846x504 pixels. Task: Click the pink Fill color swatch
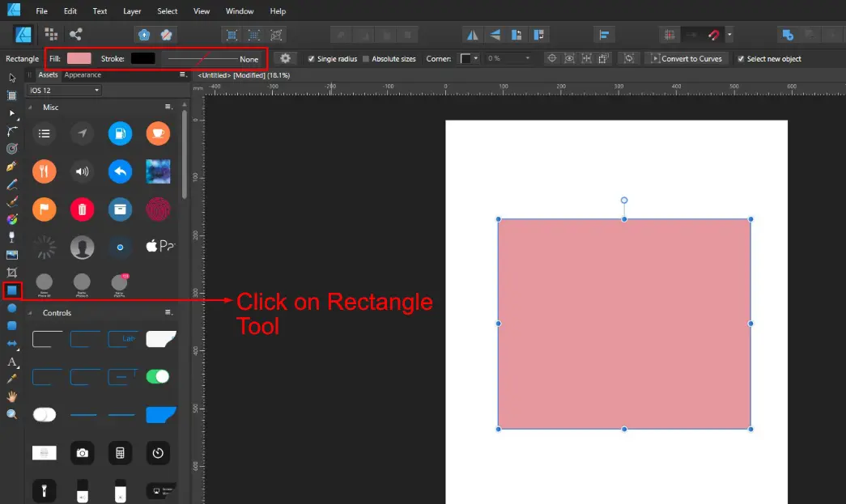coord(79,58)
